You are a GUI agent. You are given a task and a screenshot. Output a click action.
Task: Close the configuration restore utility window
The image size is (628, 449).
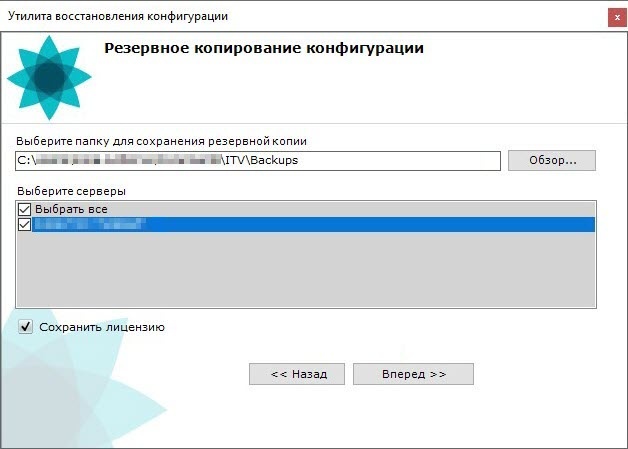tap(612, 16)
